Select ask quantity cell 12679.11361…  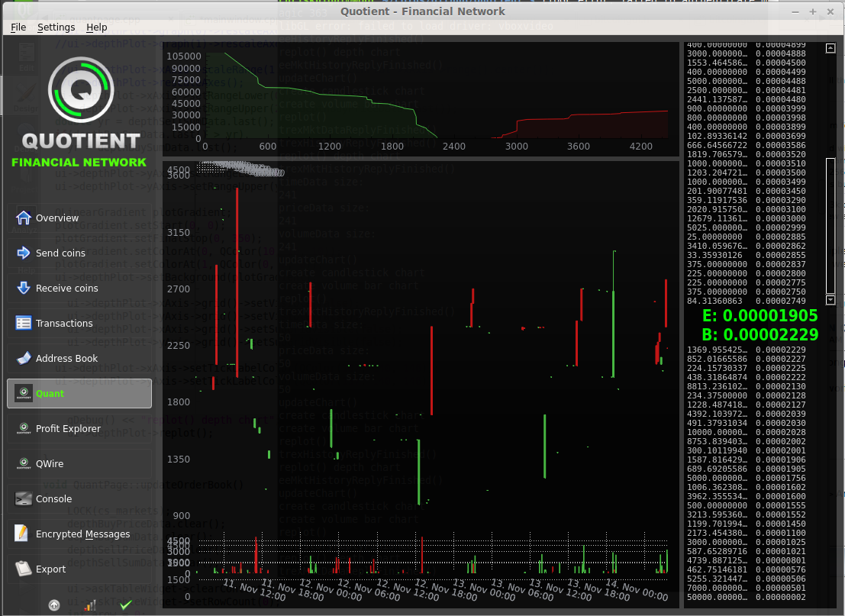point(718,218)
